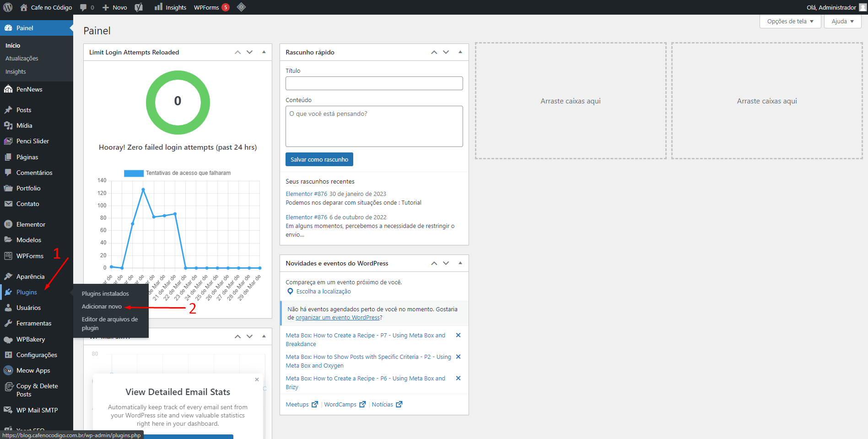Collapse Novidades e eventos do WordPress panel

[460, 263]
